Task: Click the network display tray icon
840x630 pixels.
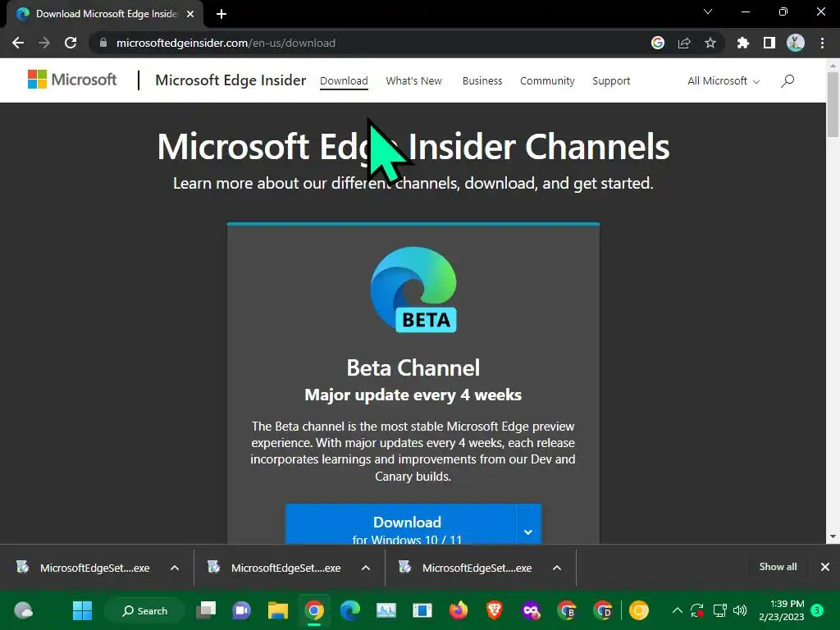Action: point(719,610)
